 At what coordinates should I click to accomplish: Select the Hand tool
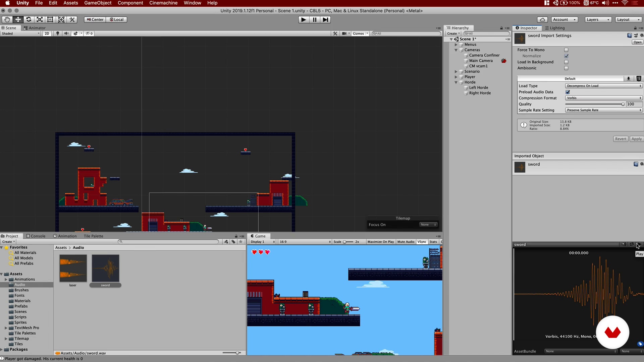pyautogui.click(x=7, y=19)
